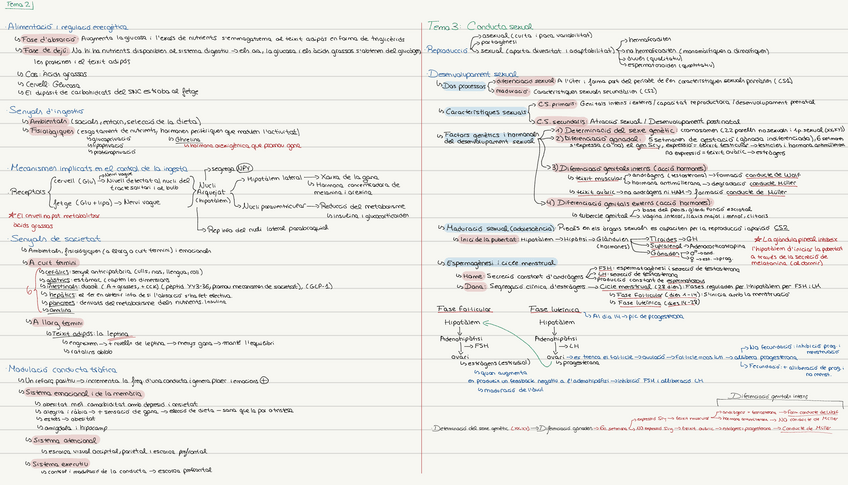The image size is (848, 485).
Task: Click the highlighted term 'C.S. secundaris'
Action: pos(561,122)
